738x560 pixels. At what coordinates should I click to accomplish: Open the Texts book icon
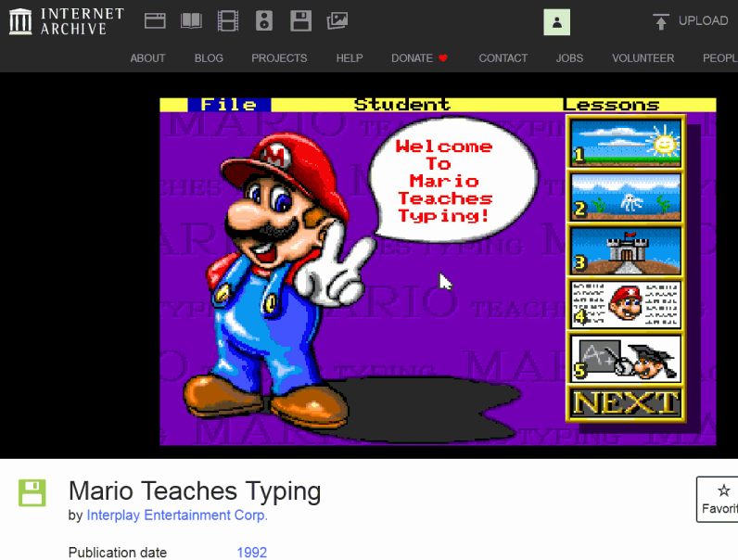[191, 21]
